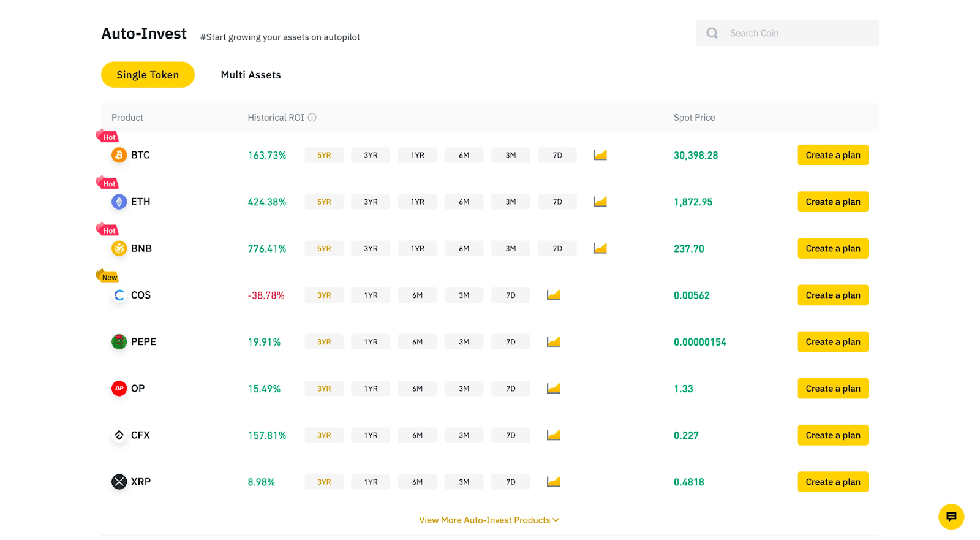Select 7D period for BTC
This screenshot has height=540, width=980.
tap(557, 155)
